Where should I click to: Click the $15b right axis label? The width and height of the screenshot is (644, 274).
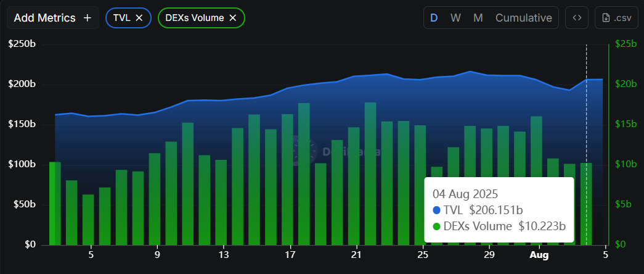626,124
